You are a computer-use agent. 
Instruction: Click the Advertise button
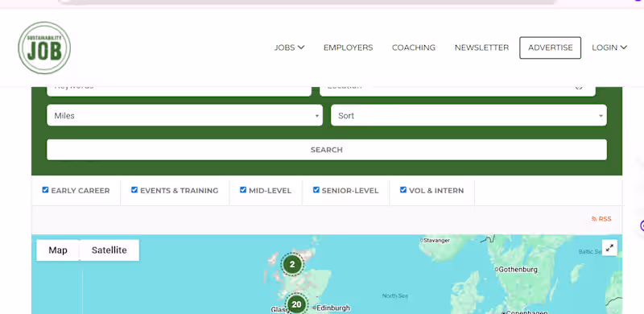(551, 48)
